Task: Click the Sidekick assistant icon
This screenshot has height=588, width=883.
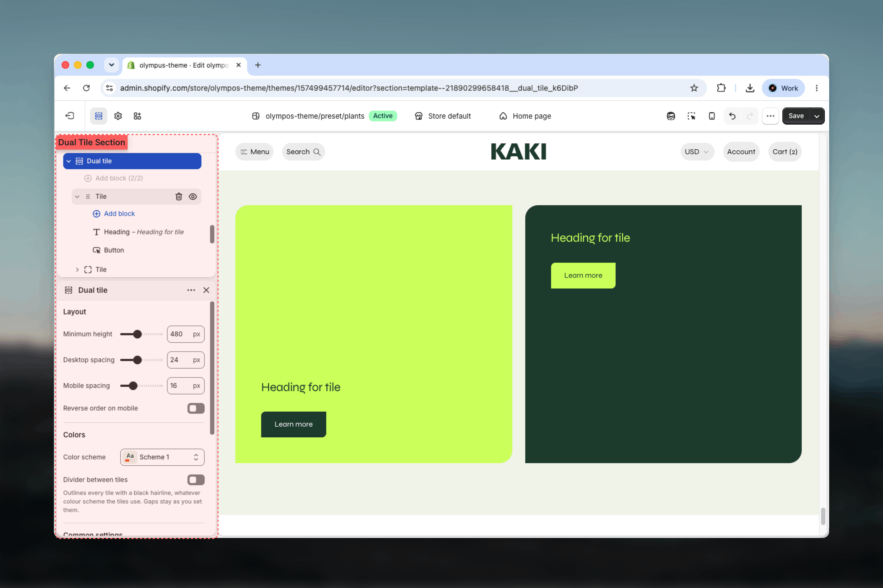Action: 671,116
